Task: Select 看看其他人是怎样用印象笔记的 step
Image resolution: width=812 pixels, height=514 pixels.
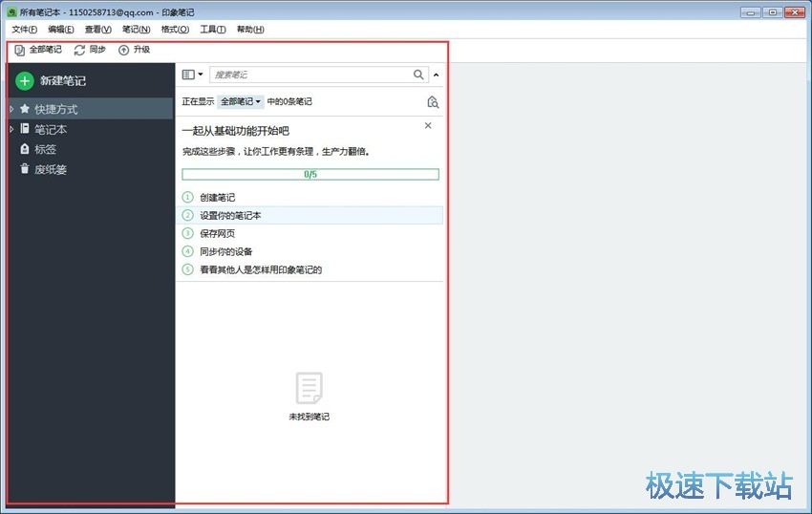Action: click(x=261, y=270)
